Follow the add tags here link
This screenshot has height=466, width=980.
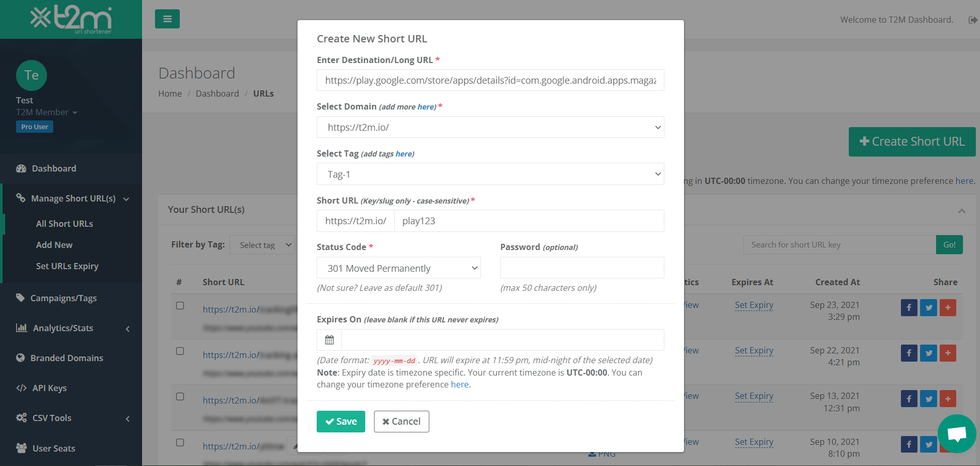point(404,154)
